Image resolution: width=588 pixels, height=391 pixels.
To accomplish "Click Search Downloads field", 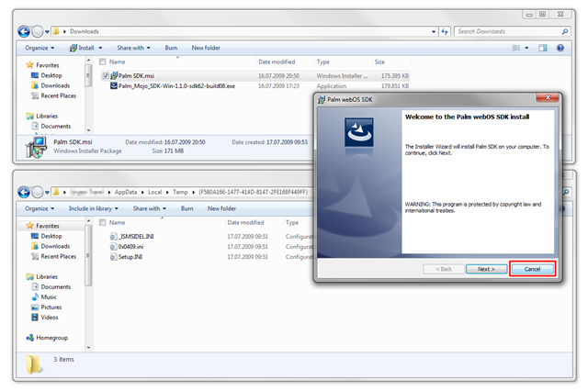I will (508, 31).
